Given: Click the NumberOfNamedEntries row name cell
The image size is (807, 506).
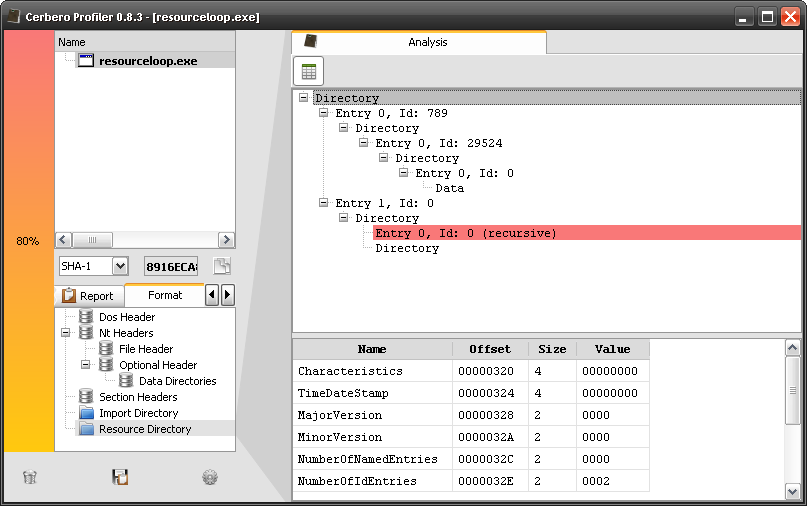Looking at the screenshot, I should tap(373, 459).
